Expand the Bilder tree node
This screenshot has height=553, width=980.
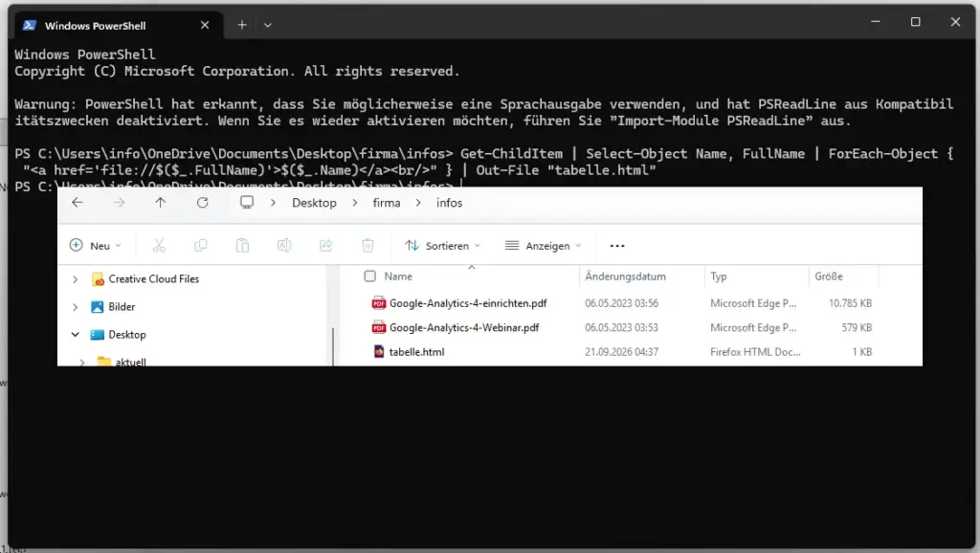pos(75,307)
